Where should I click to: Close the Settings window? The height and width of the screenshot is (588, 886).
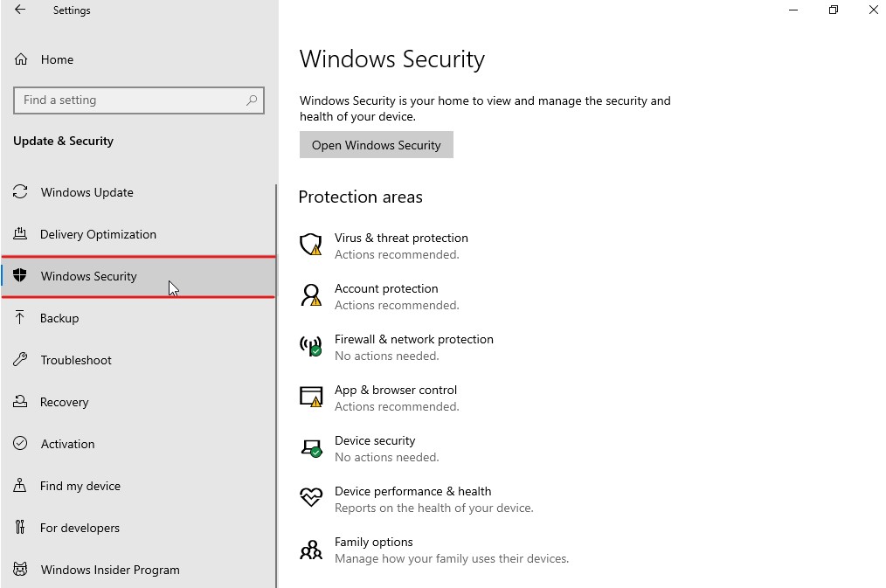point(873,10)
